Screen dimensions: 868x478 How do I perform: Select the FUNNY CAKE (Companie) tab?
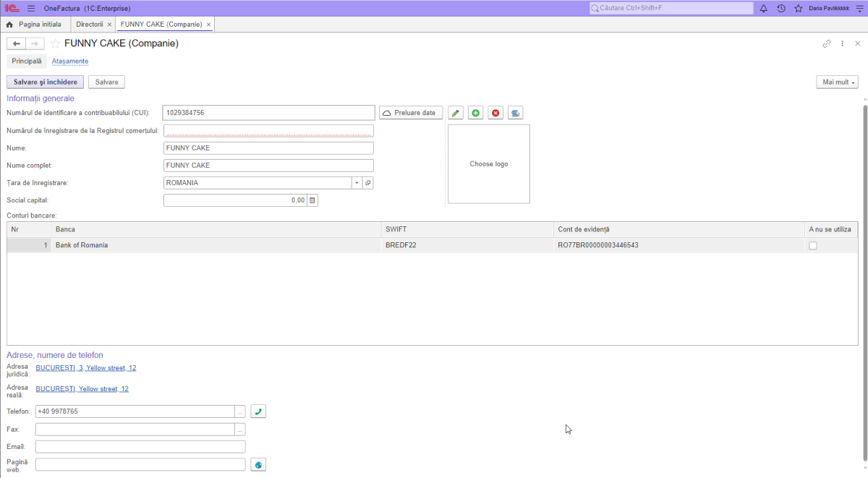(x=161, y=25)
